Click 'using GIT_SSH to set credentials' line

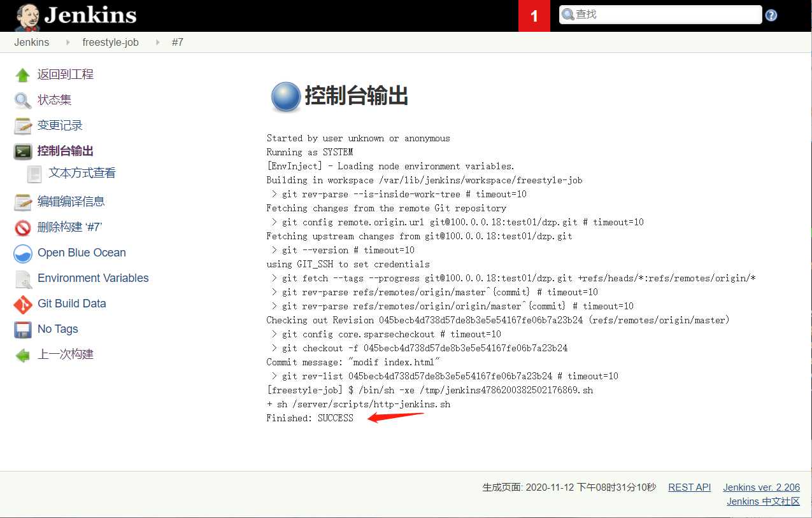coord(348,264)
